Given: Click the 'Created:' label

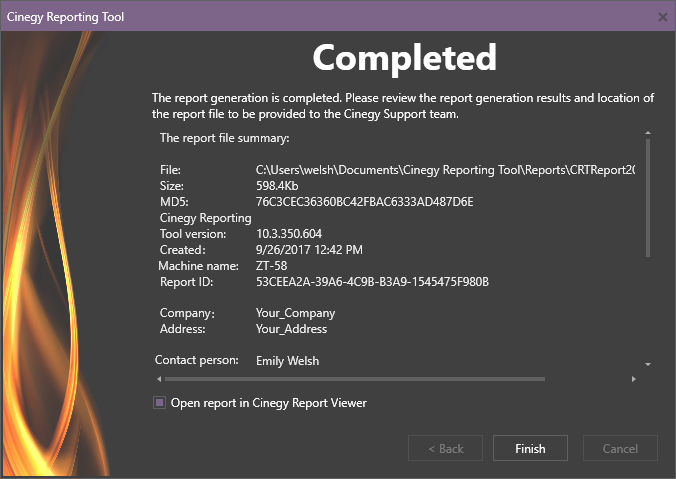Looking at the screenshot, I should click(x=182, y=250).
